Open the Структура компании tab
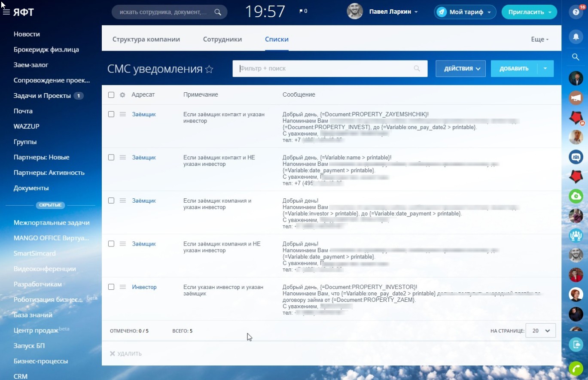This screenshot has width=588, height=380. click(146, 40)
